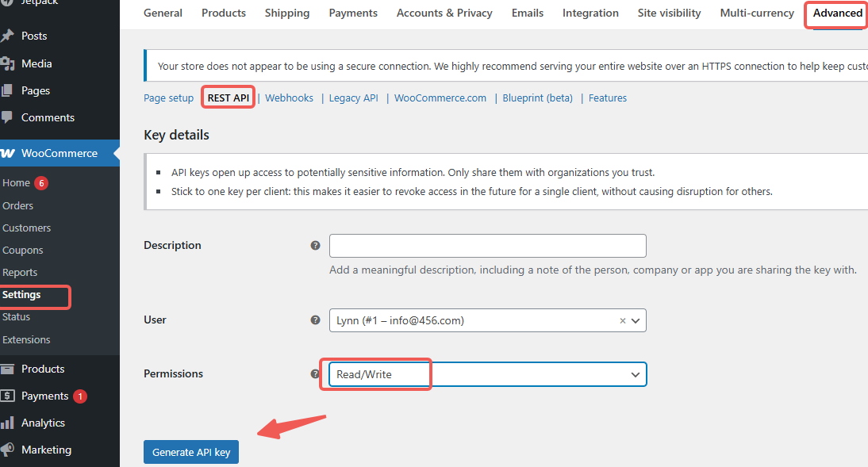Click the Media icon in sidebar

7,63
